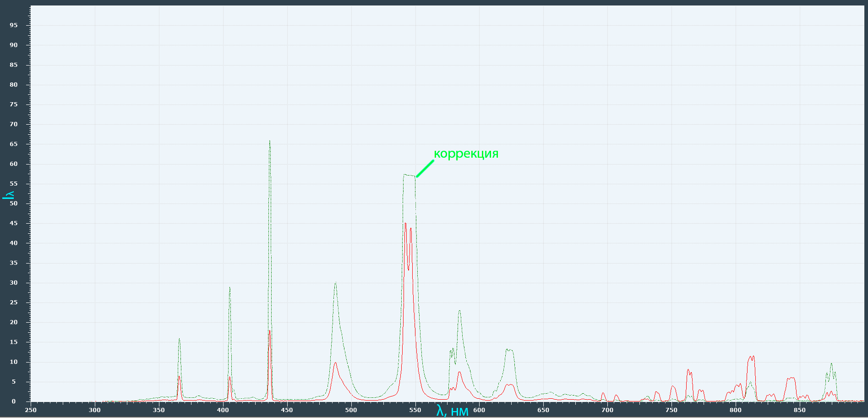Select the green peak tip near 405 nm
This screenshot has width=868, height=418.
[x=229, y=288]
